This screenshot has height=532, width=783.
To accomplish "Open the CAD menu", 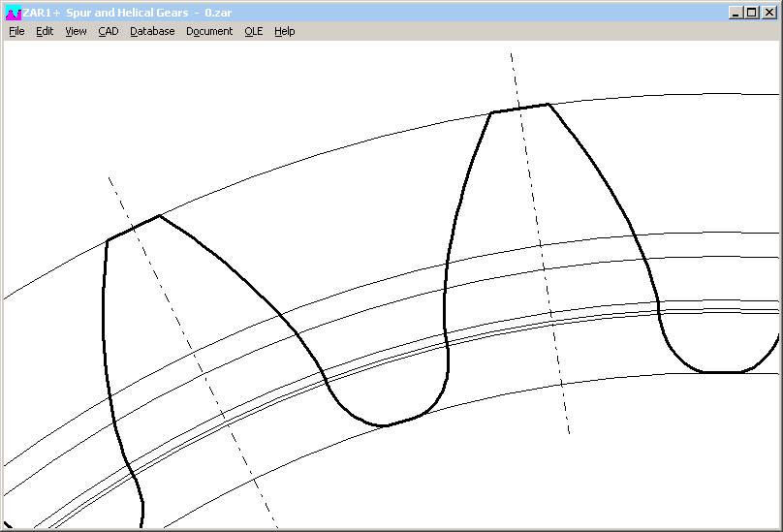I will pyautogui.click(x=108, y=31).
